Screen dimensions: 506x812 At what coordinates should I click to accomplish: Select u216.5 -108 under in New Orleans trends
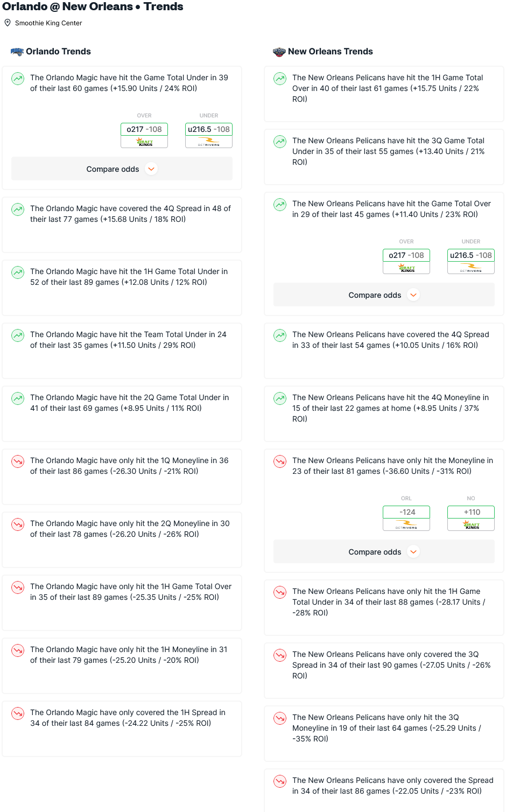[471, 261]
